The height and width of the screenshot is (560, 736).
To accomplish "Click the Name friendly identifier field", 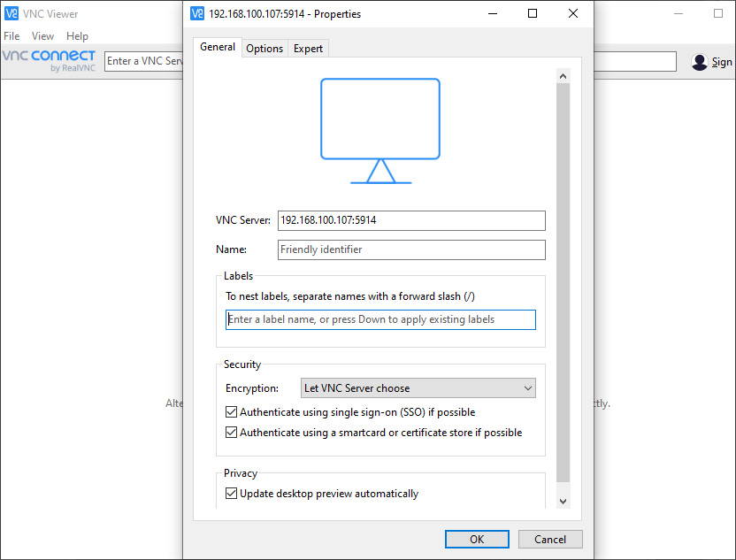I will coord(411,249).
